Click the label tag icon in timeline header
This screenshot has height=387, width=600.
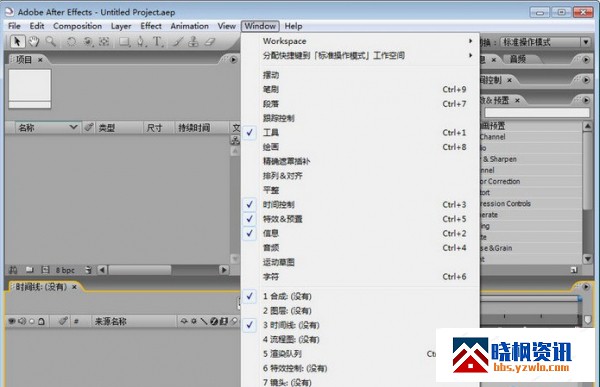click(63, 321)
